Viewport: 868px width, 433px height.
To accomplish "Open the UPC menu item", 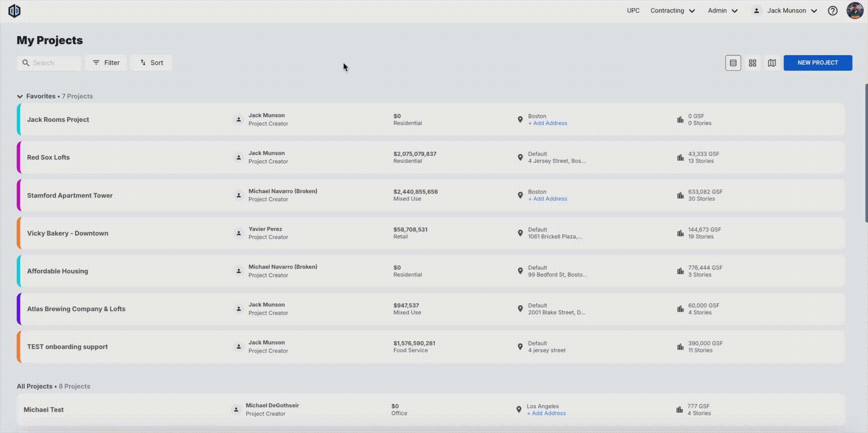I will coord(633,11).
